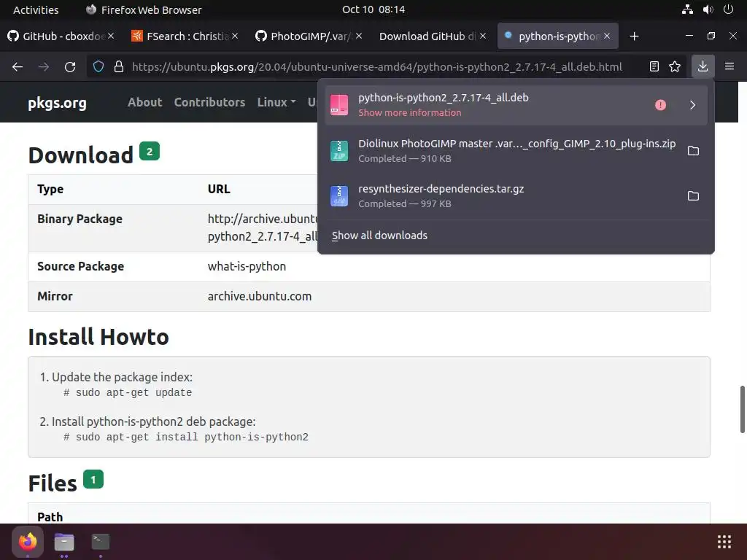The height and width of the screenshot is (560, 747).
Task: Click the URL address bar
Action: pos(376,66)
